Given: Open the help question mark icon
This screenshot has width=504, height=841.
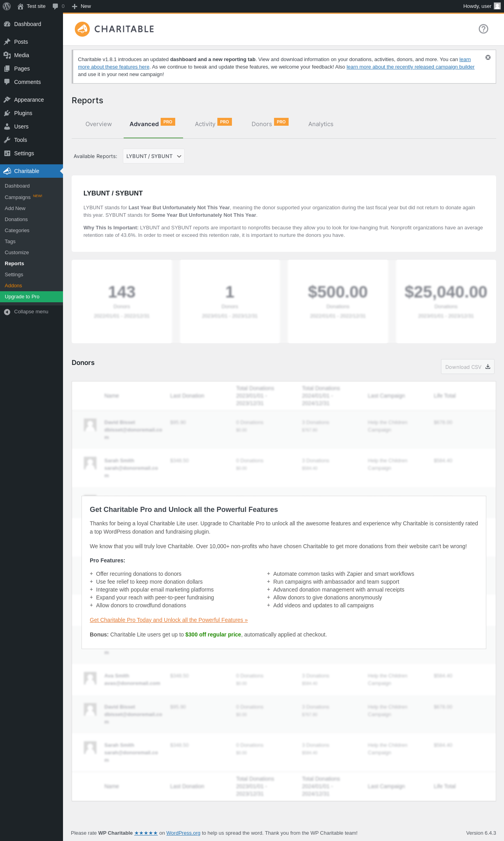Looking at the screenshot, I should [484, 29].
